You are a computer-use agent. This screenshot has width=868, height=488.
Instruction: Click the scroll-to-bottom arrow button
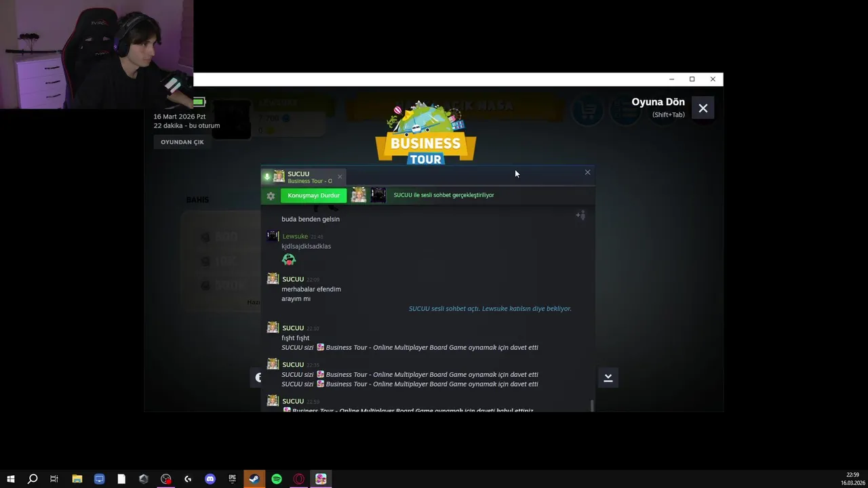tap(608, 378)
